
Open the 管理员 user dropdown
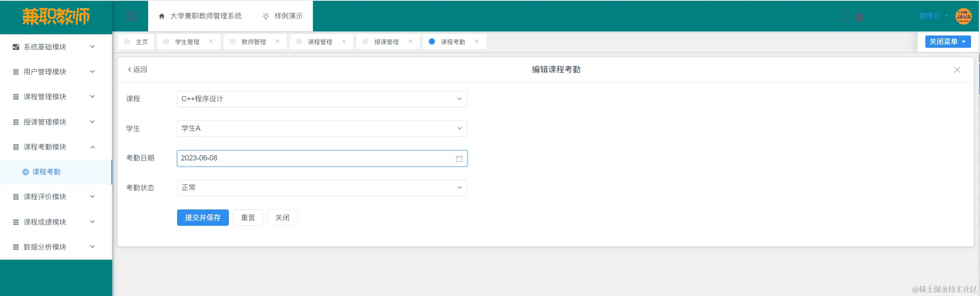coord(933,16)
